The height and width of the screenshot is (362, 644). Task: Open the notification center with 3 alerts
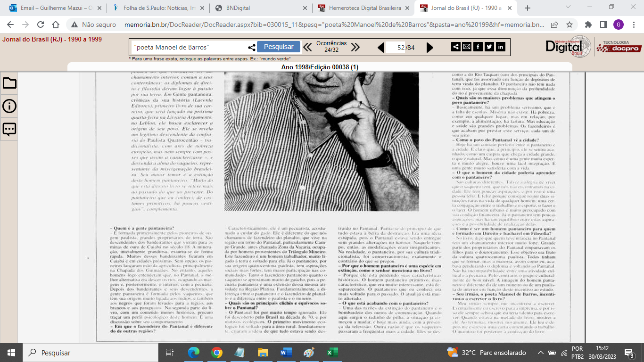coord(629,353)
